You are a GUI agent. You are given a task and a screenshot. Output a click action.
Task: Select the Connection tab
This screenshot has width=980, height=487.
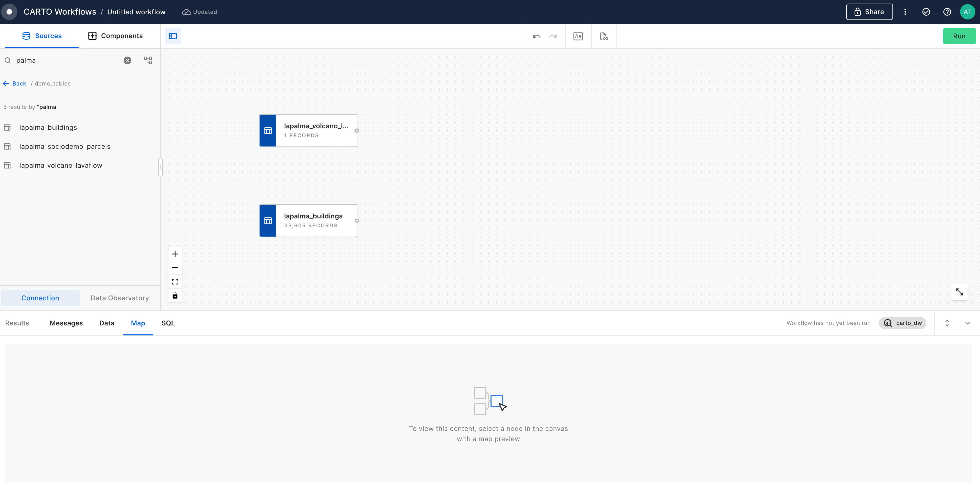point(40,298)
